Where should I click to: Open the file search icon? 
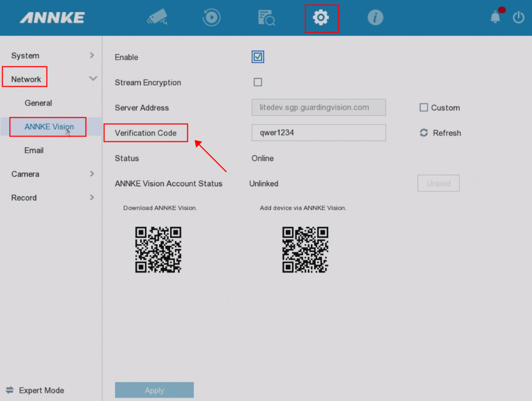pos(266,18)
